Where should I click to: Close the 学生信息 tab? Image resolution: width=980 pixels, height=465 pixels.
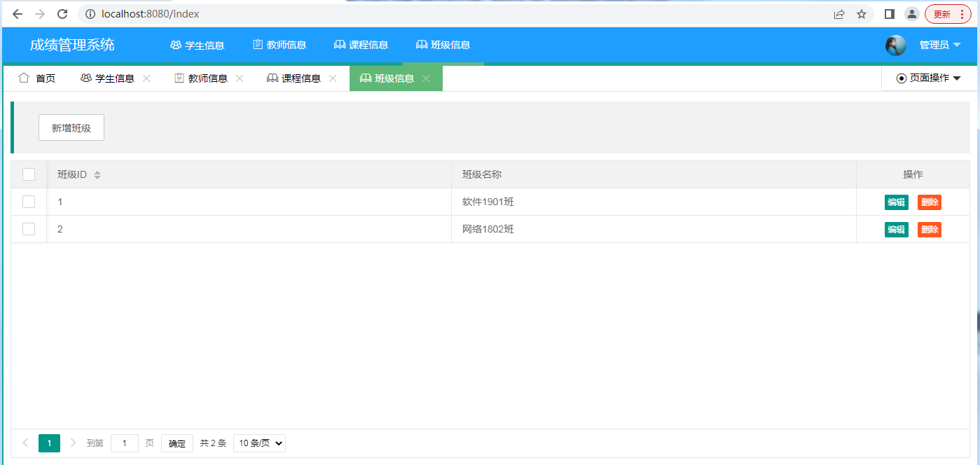(146, 78)
